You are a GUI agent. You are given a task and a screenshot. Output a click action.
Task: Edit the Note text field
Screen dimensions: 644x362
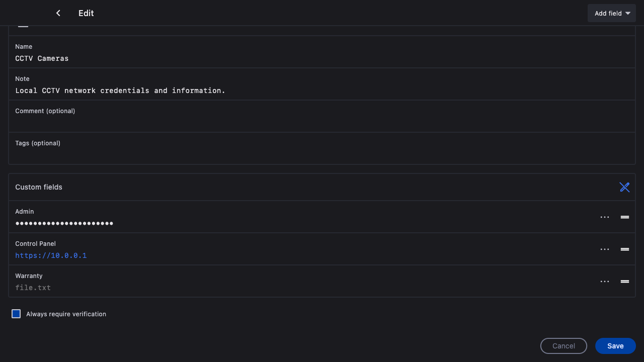point(201,90)
